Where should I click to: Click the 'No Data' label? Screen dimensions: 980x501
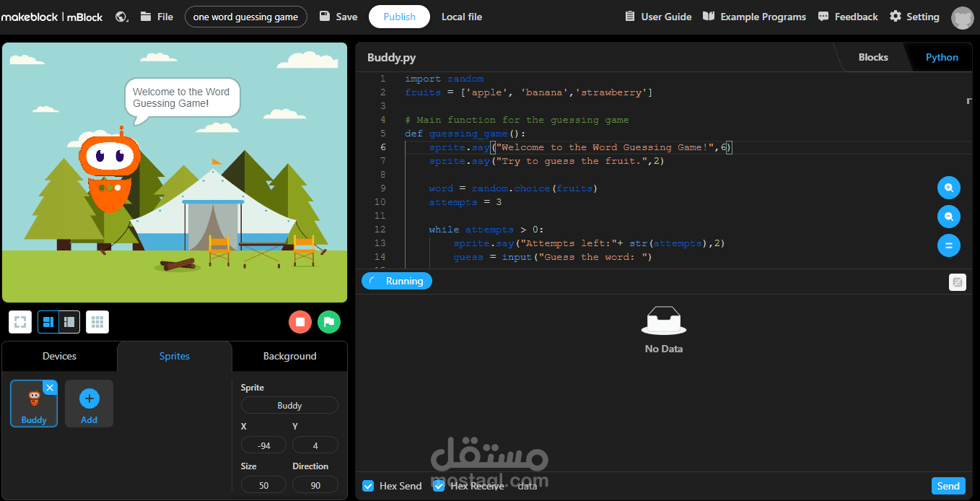pos(664,349)
